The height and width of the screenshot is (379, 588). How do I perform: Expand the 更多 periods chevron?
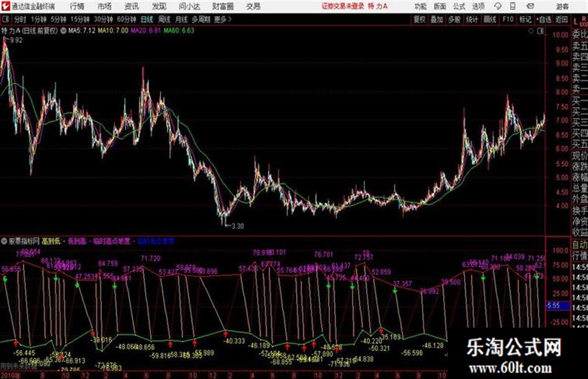pyautogui.click(x=223, y=19)
